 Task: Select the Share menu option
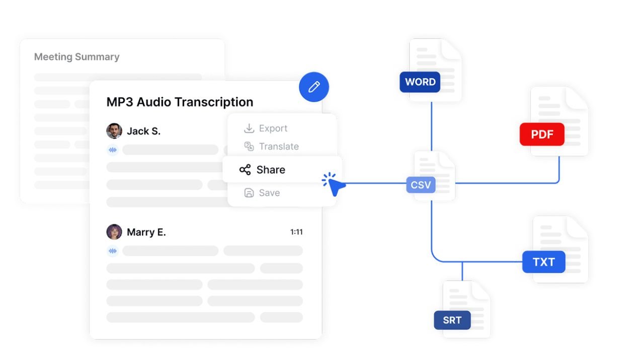[271, 170]
